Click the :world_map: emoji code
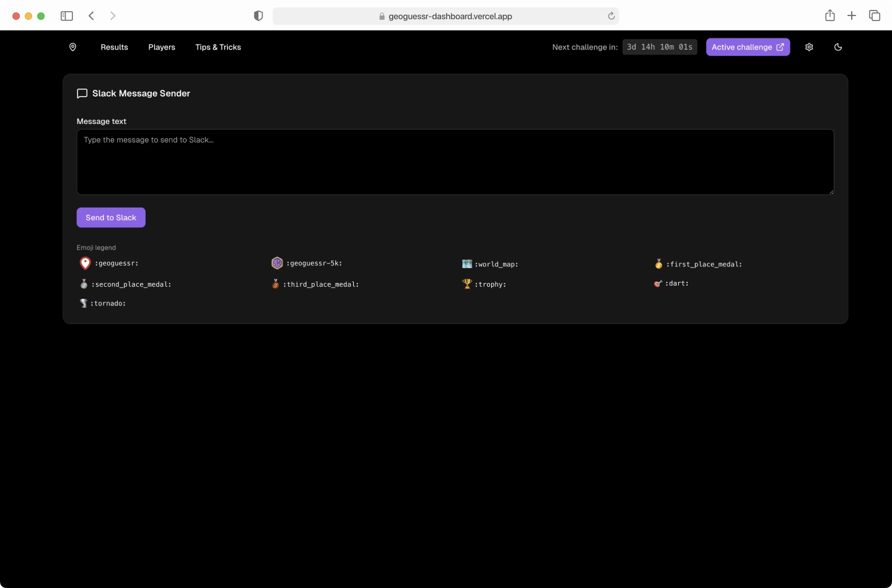Screen dimensions: 892x588 (496, 265)
